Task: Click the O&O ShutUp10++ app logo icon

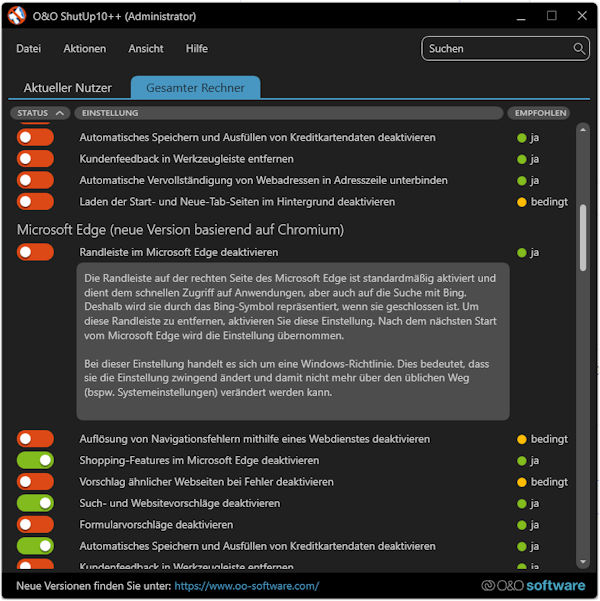Action: (x=16, y=16)
